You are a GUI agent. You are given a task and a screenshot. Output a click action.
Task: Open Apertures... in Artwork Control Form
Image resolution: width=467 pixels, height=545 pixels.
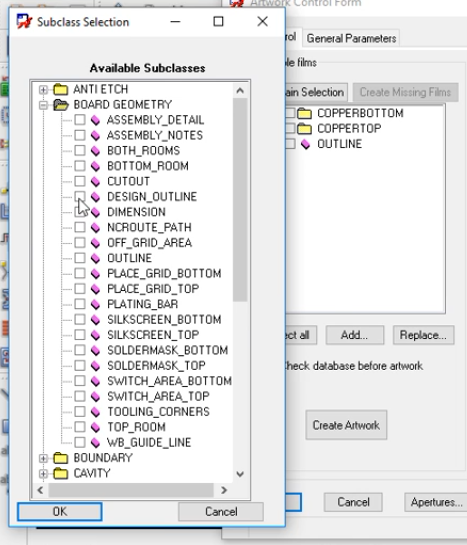coord(436,502)
